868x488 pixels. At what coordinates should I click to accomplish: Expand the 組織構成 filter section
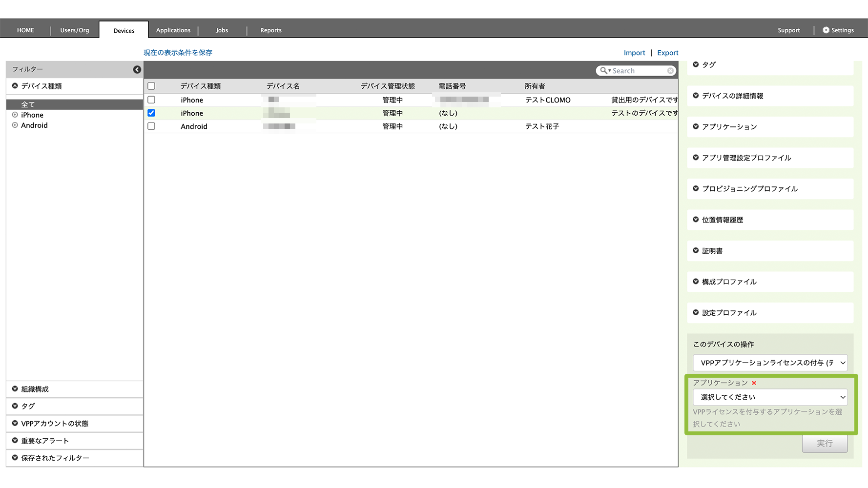35,389
